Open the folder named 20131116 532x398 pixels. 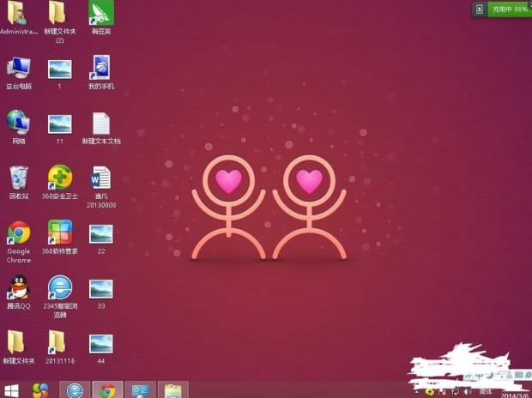click(57, 343)
